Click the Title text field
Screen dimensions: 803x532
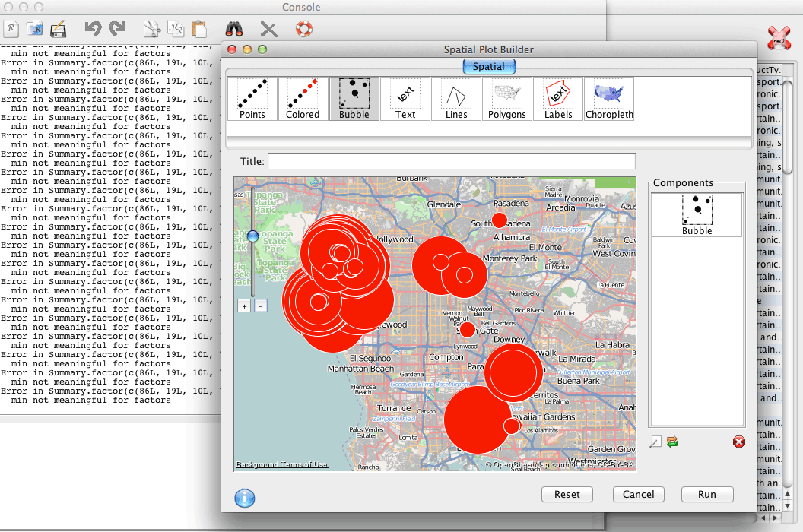(x=451, y=161)
